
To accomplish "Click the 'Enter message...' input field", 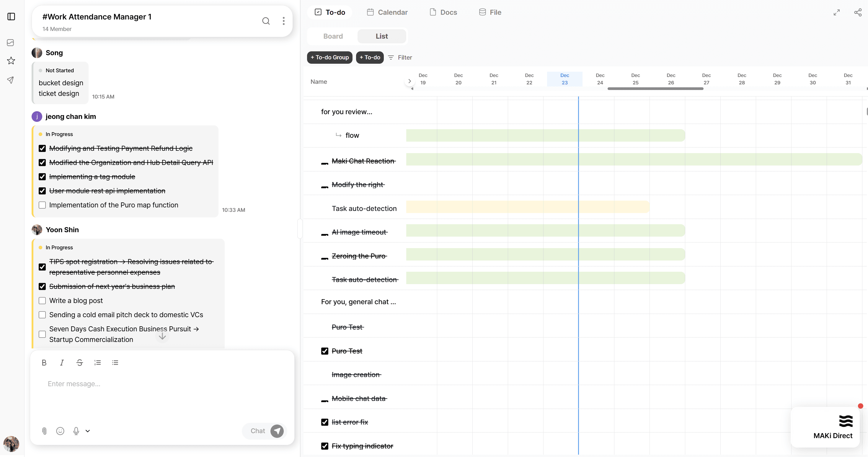I will click(x=162, y=384).
